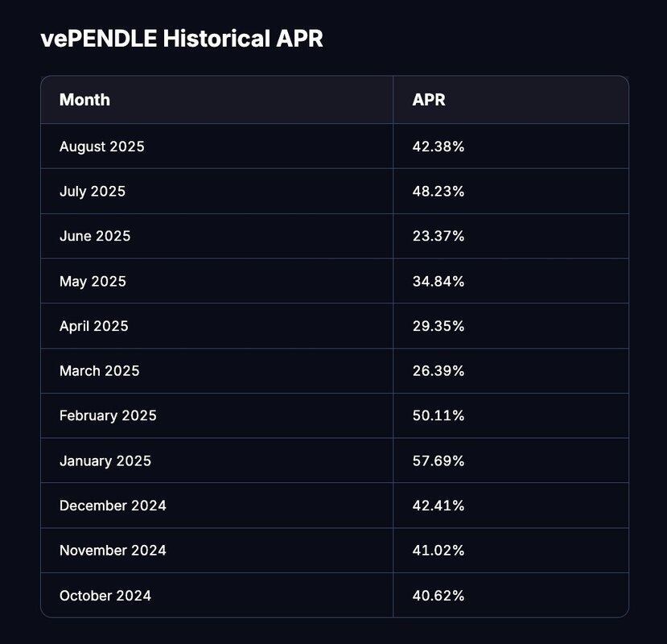Click the 23.37% APR cell
667x644 pixels.
(x=438, y=236)
